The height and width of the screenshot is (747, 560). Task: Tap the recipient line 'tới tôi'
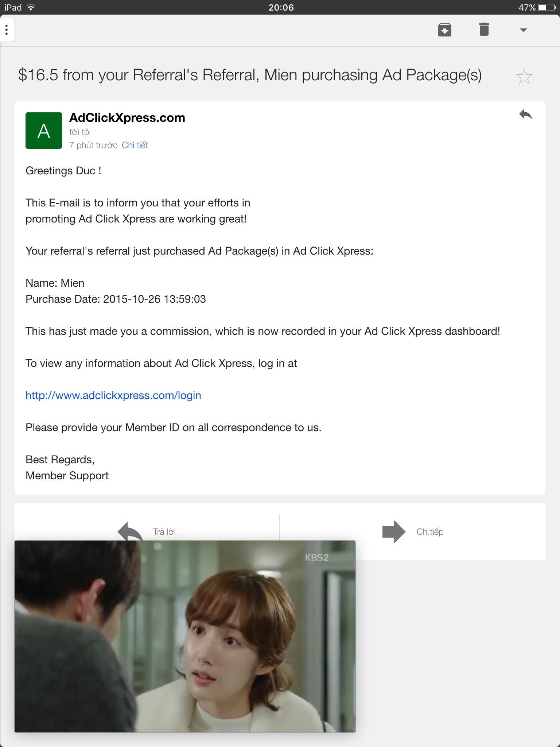tap(80, 132)
